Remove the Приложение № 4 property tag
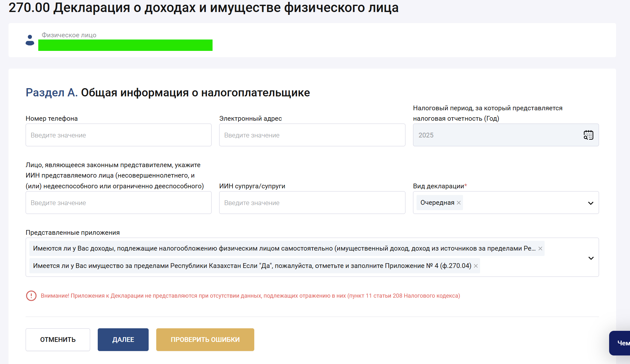 click(x=476, y=266)
